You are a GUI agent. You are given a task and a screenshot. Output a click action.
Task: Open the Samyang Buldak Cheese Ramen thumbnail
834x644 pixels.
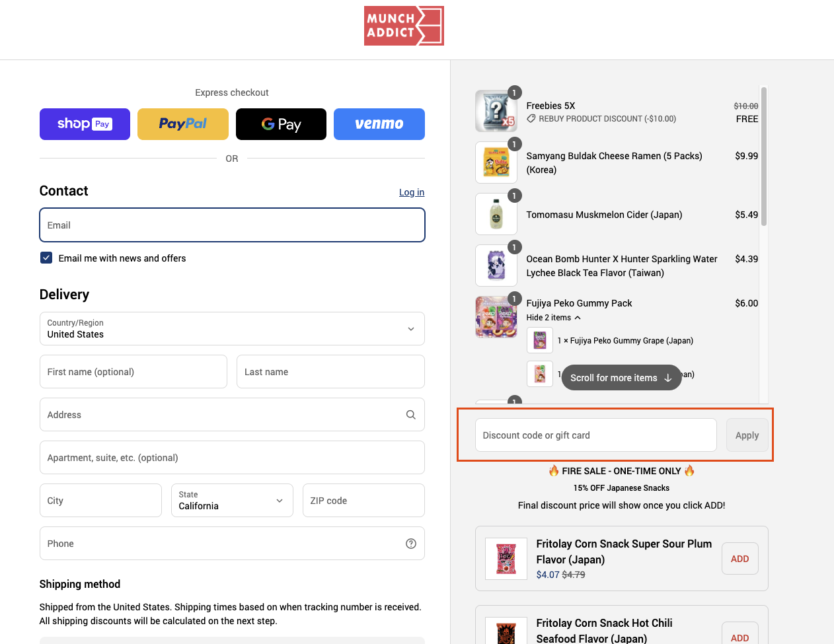pyautogui.click(x=496, y=162)
